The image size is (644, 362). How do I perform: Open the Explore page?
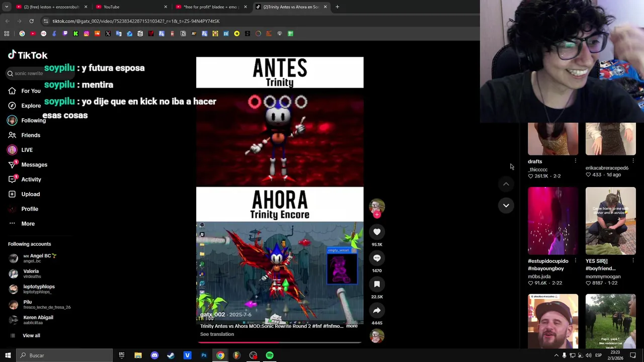[24, 106]
